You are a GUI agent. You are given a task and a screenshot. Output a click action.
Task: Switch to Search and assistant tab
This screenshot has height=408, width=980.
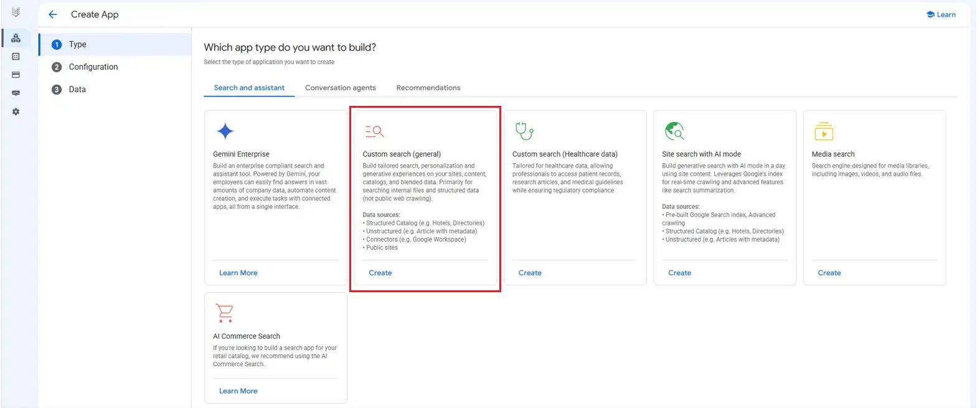(x=249, y=88)
